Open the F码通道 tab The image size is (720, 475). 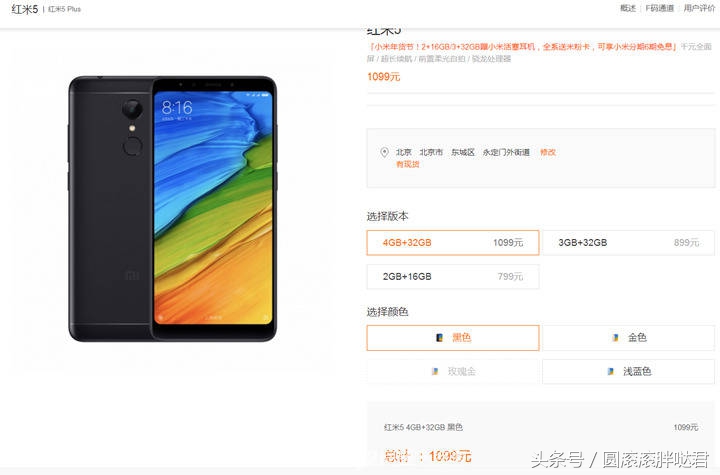(x=660, y=8)
